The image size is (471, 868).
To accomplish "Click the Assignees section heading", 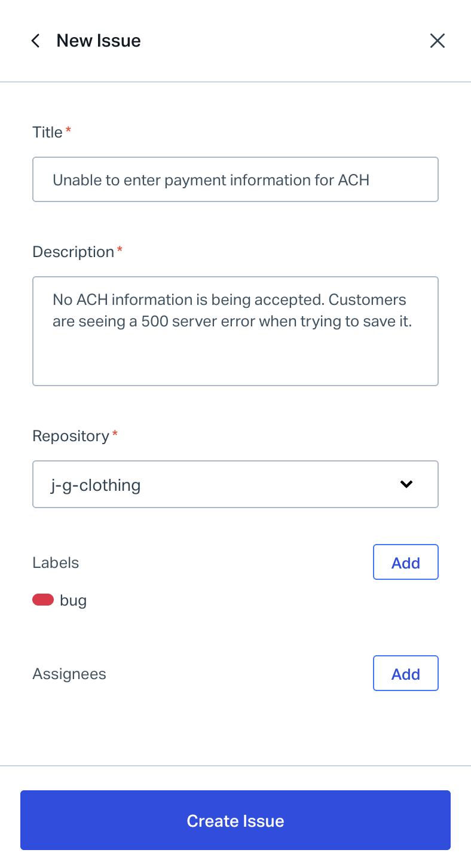I will click(69, 674).
